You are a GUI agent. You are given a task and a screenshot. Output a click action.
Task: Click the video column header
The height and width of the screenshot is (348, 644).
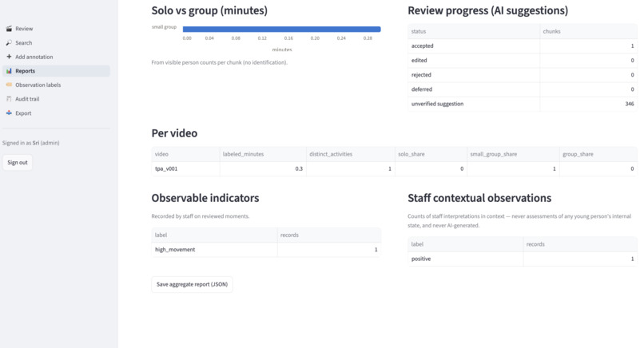185,154
